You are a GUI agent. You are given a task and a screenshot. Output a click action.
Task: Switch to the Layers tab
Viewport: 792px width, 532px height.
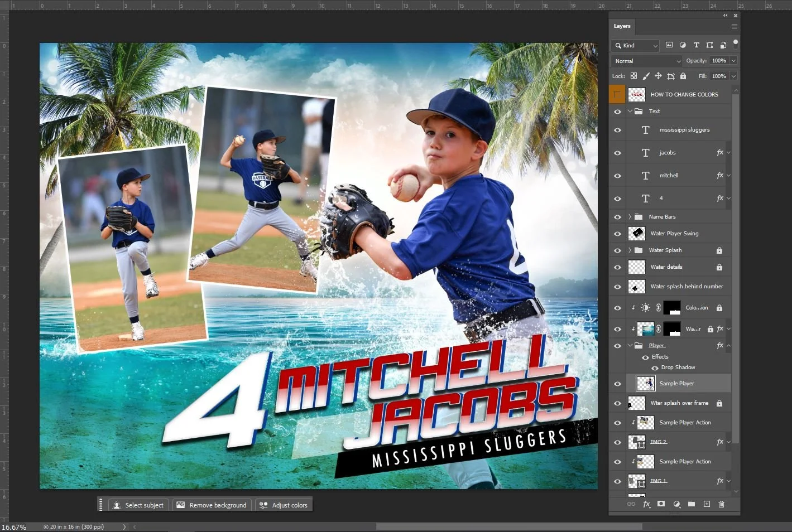(622, 26)
